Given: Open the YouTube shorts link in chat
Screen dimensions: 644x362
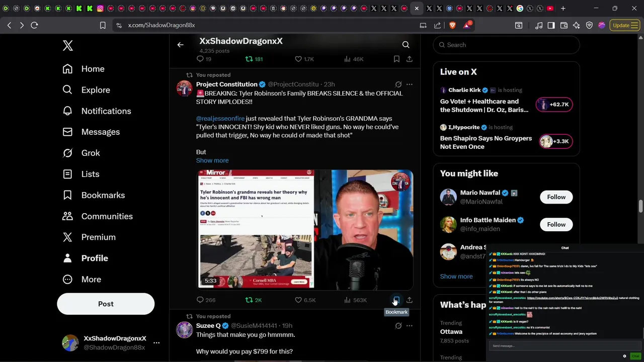Looking at the screenshot, I should click(x=572, y=298).
